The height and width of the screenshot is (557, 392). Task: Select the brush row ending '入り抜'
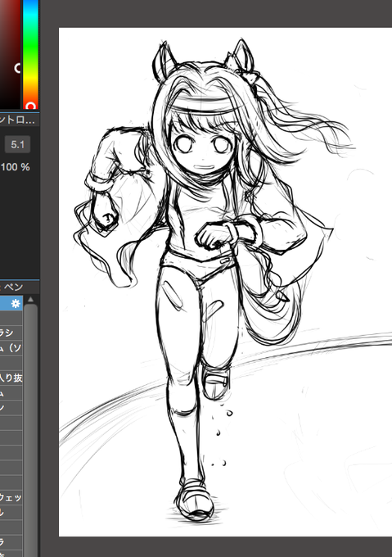11,378
